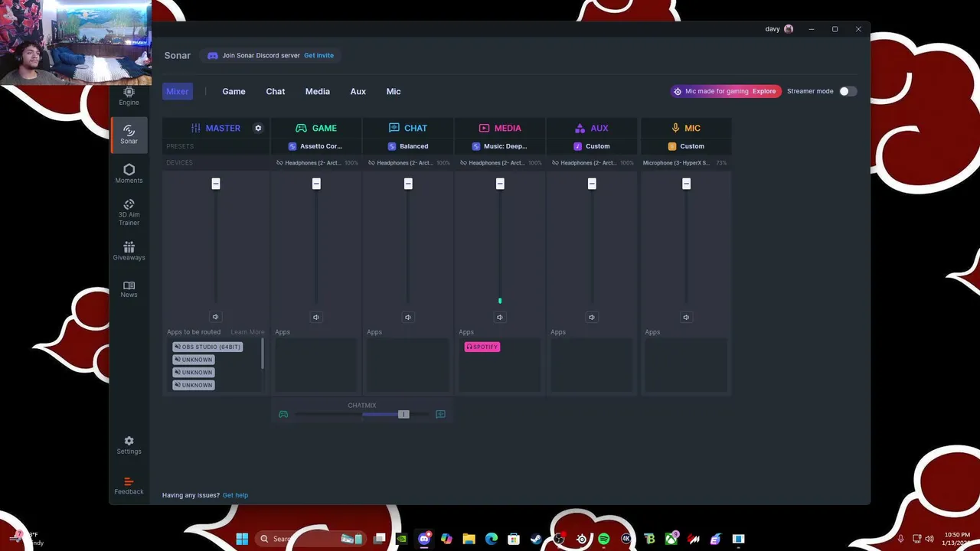Image resolution: width=980 pixels, height=551 pixels.
Task: Click the Get help link
Action: [235, 495]
